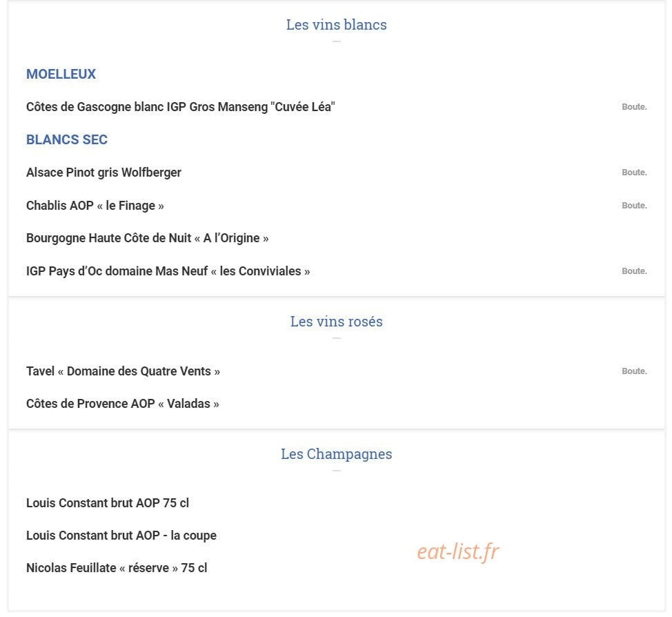Select IGP Pays d'Oc Mas Neuf wine

click(168, 271)
